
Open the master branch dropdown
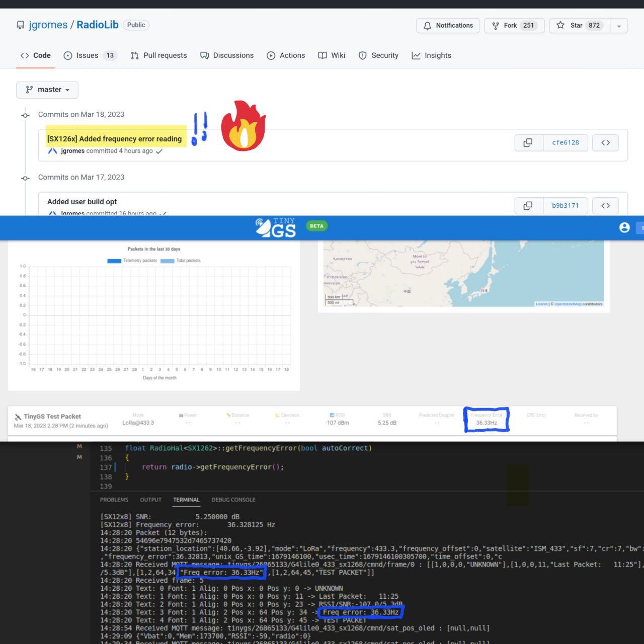47,90
